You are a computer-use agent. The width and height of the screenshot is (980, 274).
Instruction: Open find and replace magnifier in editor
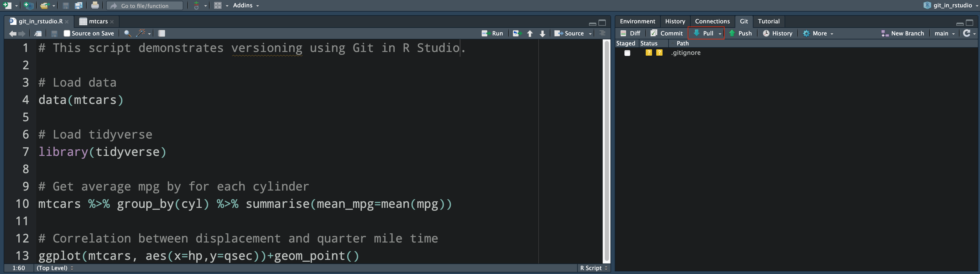tap(127, 33)
